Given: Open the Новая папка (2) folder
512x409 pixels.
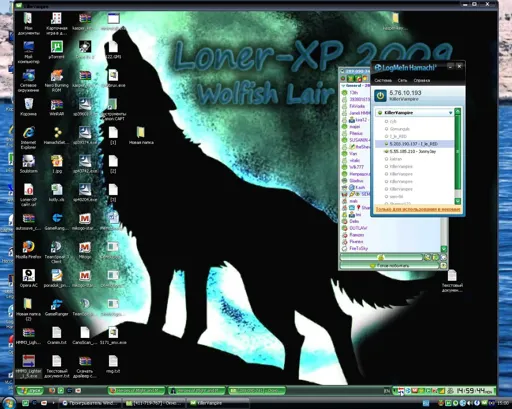Looking at the screenshot, I should (28, 309).
